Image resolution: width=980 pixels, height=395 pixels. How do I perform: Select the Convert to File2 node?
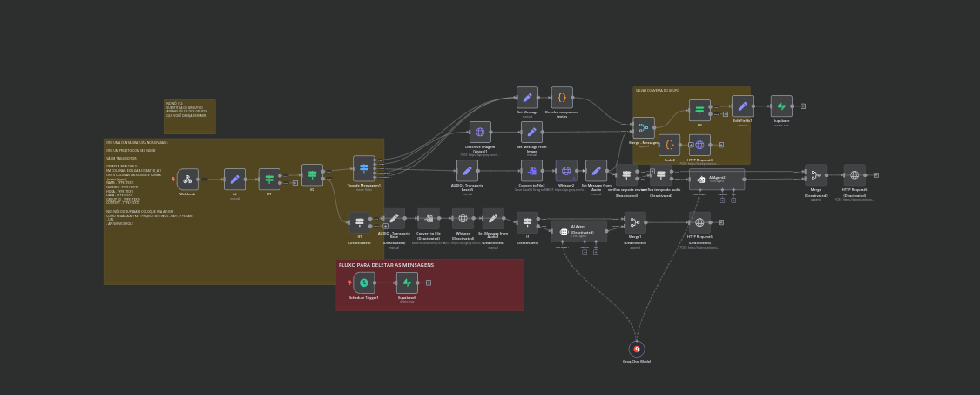point(531,171)
